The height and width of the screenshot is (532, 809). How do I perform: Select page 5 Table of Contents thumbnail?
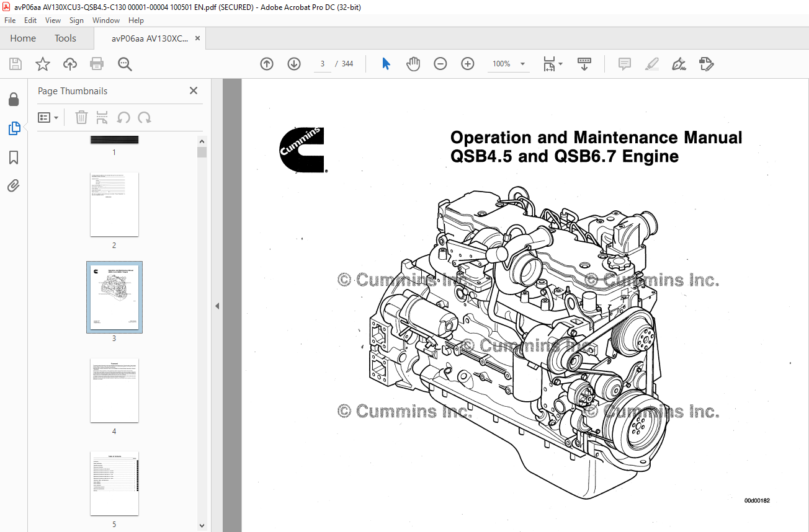(x=114, y=483)
